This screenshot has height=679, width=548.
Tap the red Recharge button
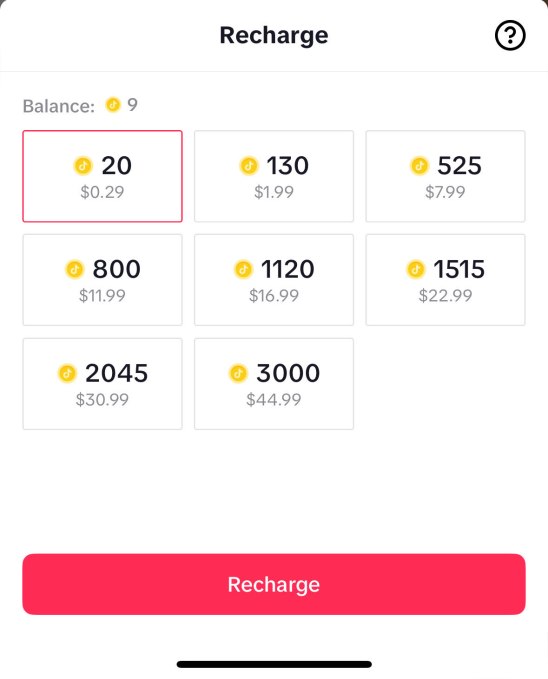point(274,584)
